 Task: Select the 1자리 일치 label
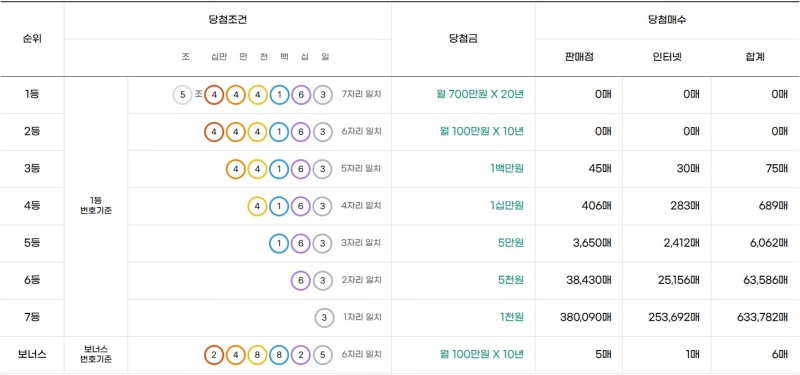(x=362, y=317)
